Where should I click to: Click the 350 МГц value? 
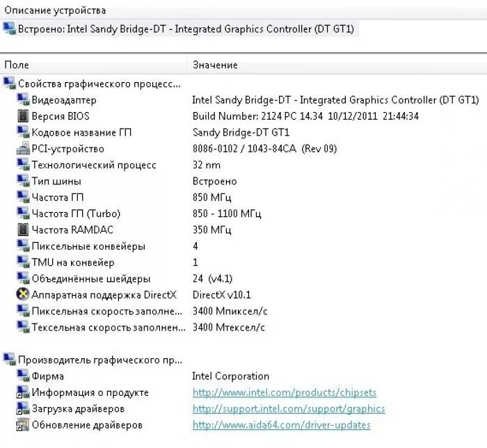click(211, 230)
